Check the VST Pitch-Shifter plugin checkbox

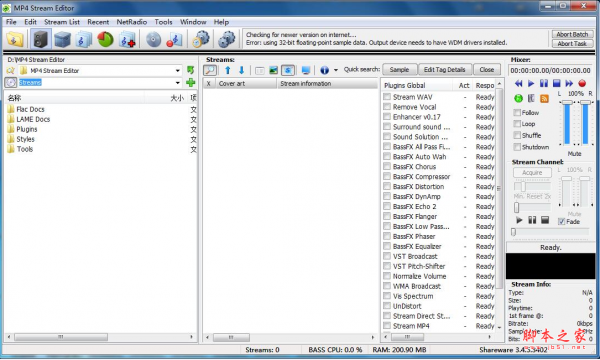coord(387,266)
